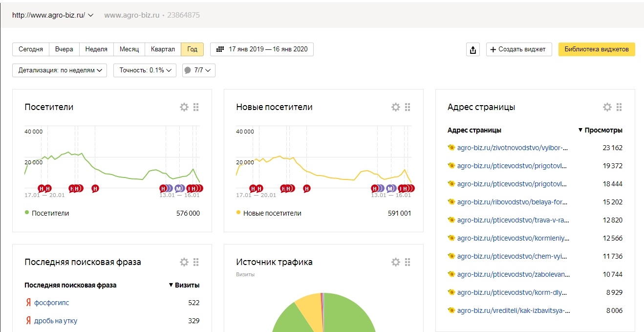This screenshot has width=644, height=332.
Task: Open settings gear of Адрес страницы widget
Action: (x=607, y=107)
